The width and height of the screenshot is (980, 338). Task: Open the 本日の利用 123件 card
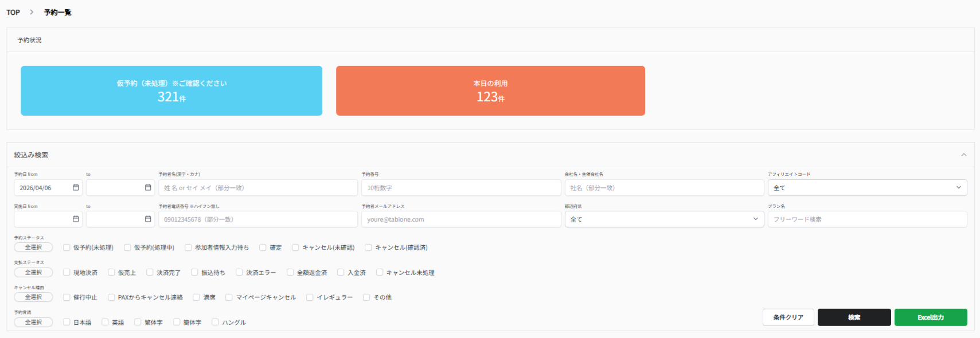(x=490, y=91)
